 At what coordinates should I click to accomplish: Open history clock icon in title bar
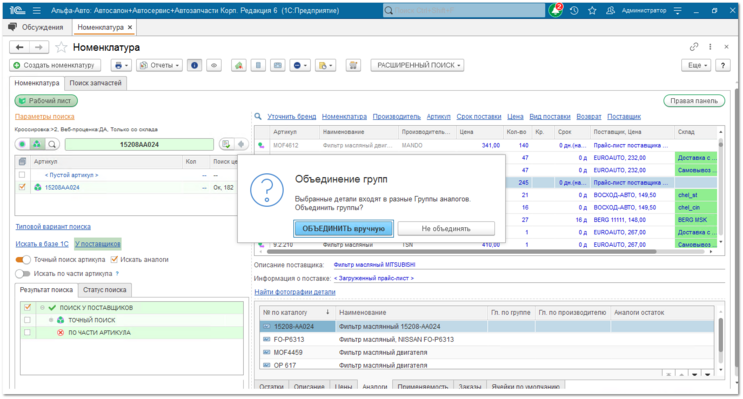[574, 10]
